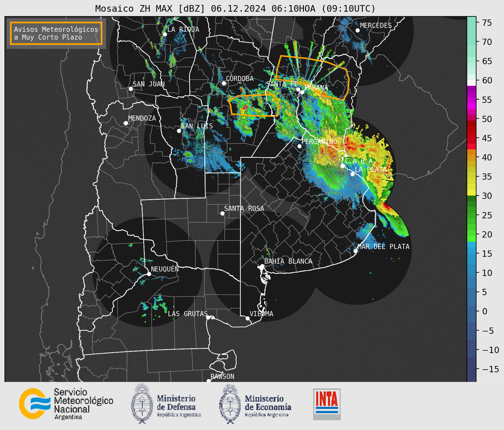Screen dimensions: 504x430
Task: Click the MENDOZA label
Action: click(142, 118)
